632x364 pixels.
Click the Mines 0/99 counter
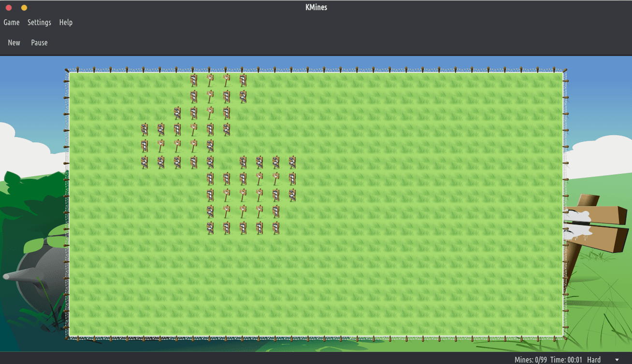click(531, 360)
